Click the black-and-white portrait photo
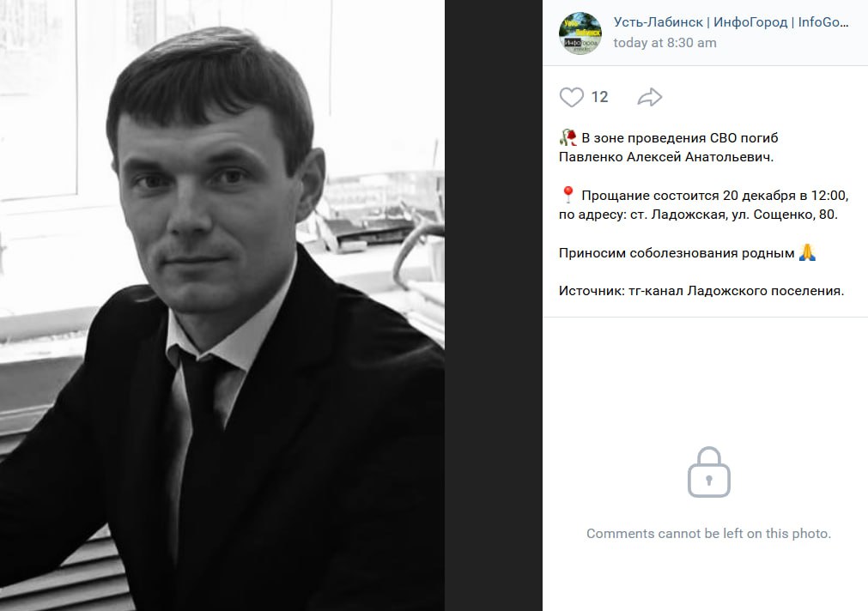This screenshot has height=611, width=868. tap(222, 305)
